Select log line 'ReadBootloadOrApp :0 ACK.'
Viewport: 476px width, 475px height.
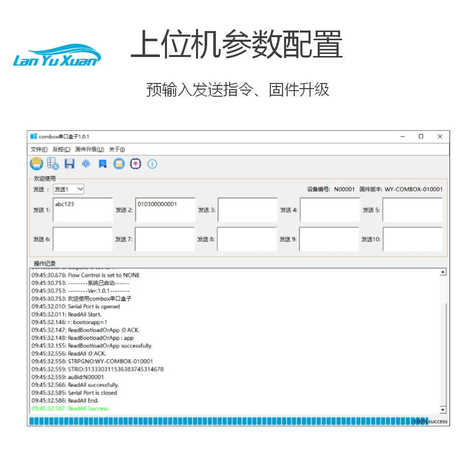tap(86, 330)
